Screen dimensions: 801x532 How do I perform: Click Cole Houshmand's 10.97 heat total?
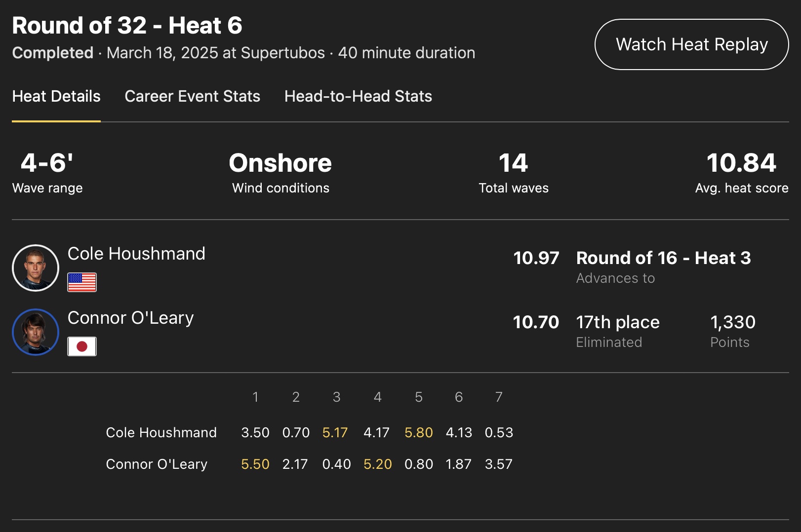[536, 258]
